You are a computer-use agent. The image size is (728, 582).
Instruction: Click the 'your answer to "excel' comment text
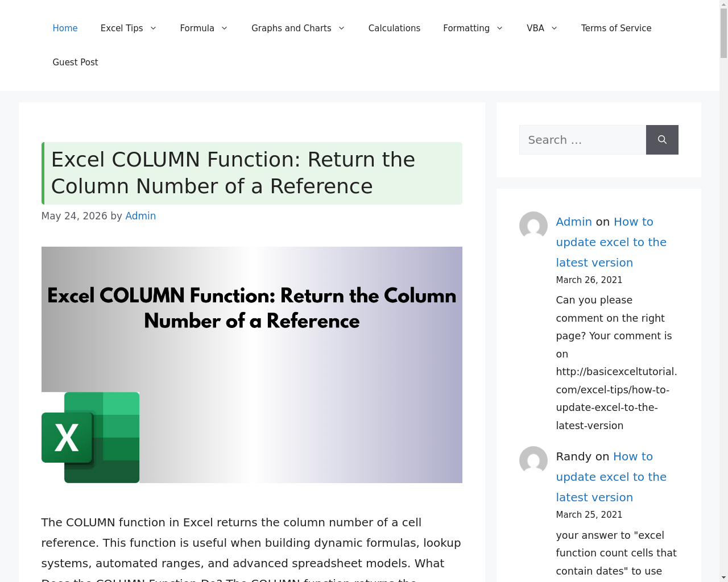[x=617, y=553]
